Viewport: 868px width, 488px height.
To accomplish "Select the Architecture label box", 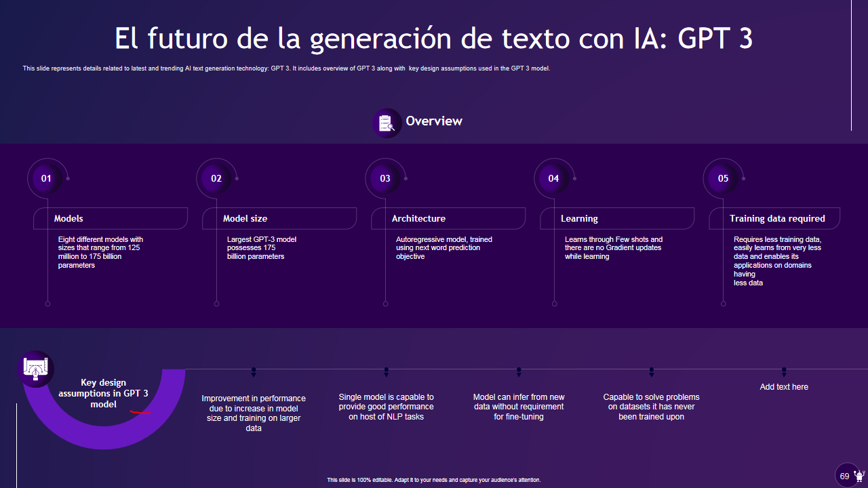I will pos(448,218).
